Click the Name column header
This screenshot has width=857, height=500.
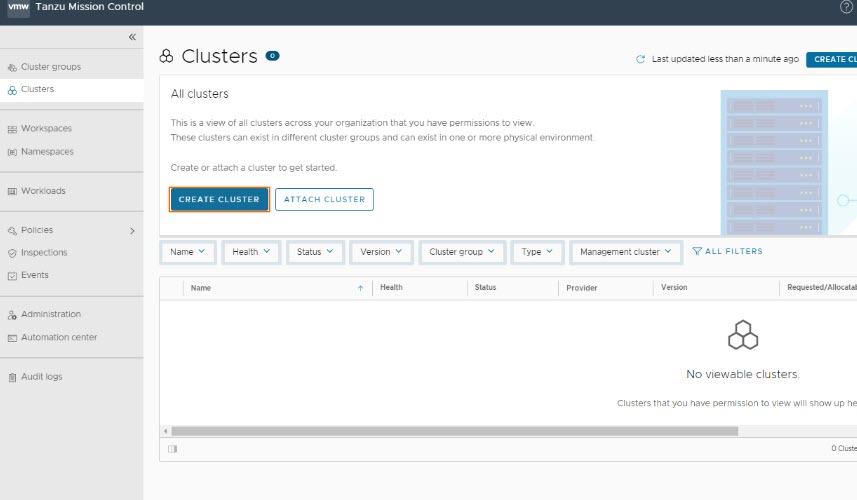pyautogui.click(x=201, y=288)
